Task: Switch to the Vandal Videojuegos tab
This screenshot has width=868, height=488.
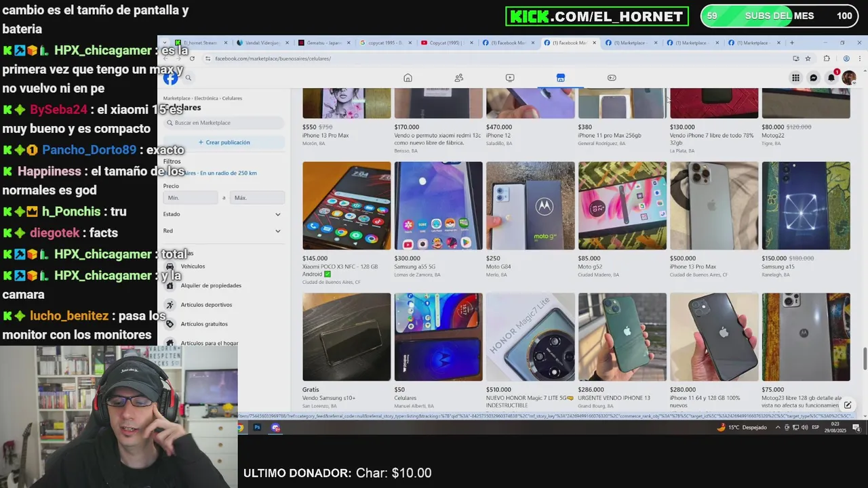Action: click(x=262, y=43)
